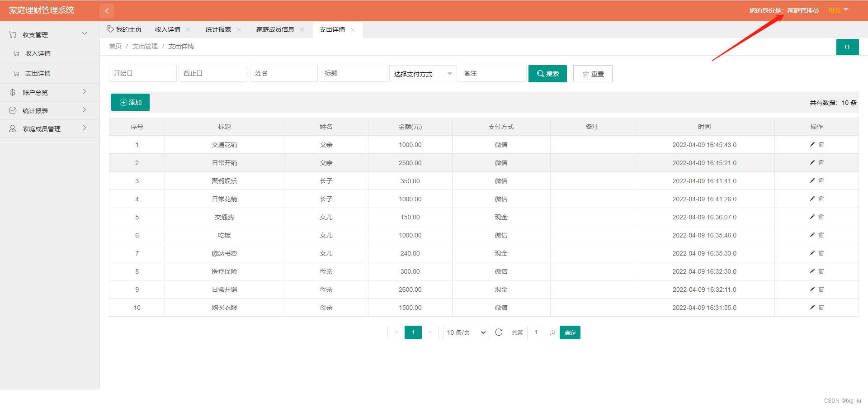Refresh the table via pagination reload icon
868x408 pixels.
[499, 332]
